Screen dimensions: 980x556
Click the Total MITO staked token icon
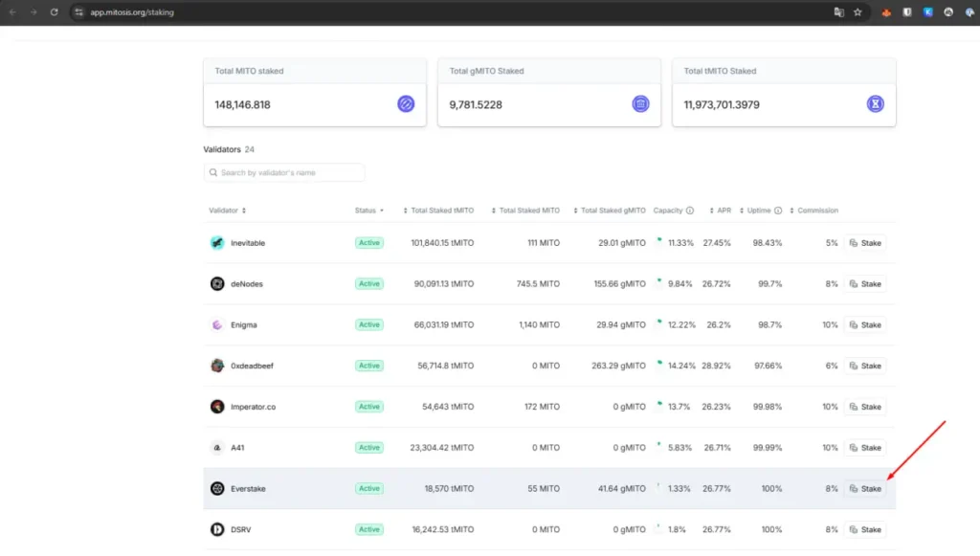(406, 103)
